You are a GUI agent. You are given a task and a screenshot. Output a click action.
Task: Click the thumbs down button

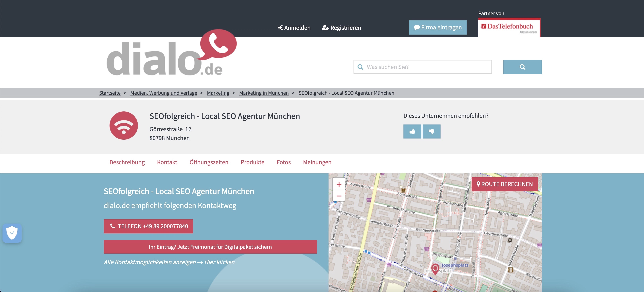tap(432, 132)
